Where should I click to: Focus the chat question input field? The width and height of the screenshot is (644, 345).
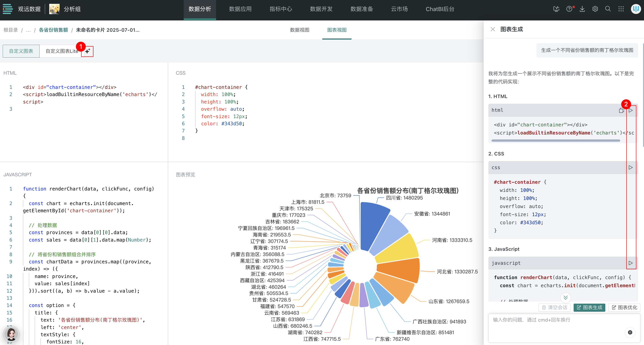point(564,328)
